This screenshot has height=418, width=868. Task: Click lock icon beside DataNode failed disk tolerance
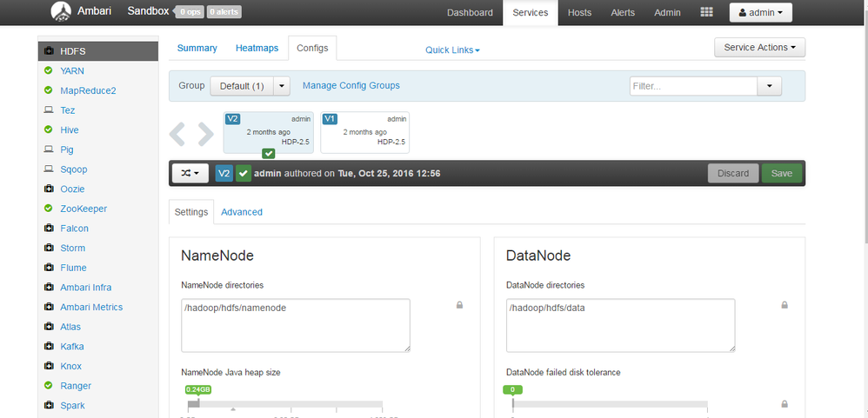(785, 404)
